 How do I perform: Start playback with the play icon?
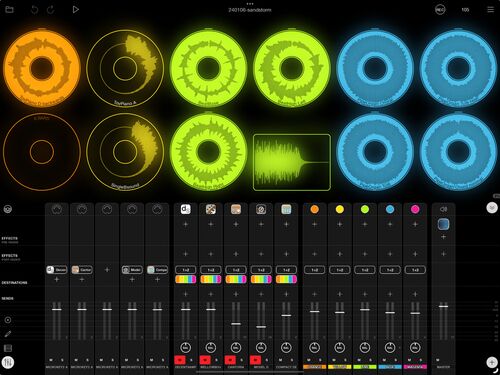[76, 9]
